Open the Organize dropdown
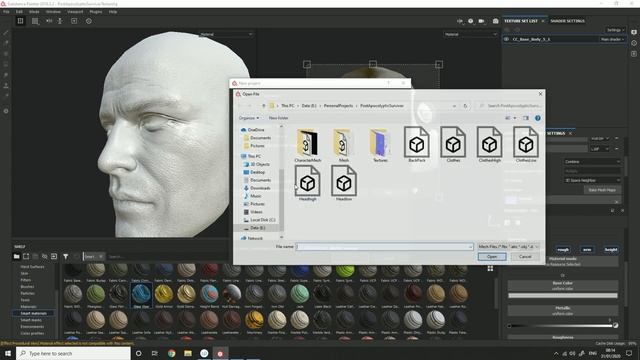The height and width of the screenshot is (360, 640). point(249,118)
